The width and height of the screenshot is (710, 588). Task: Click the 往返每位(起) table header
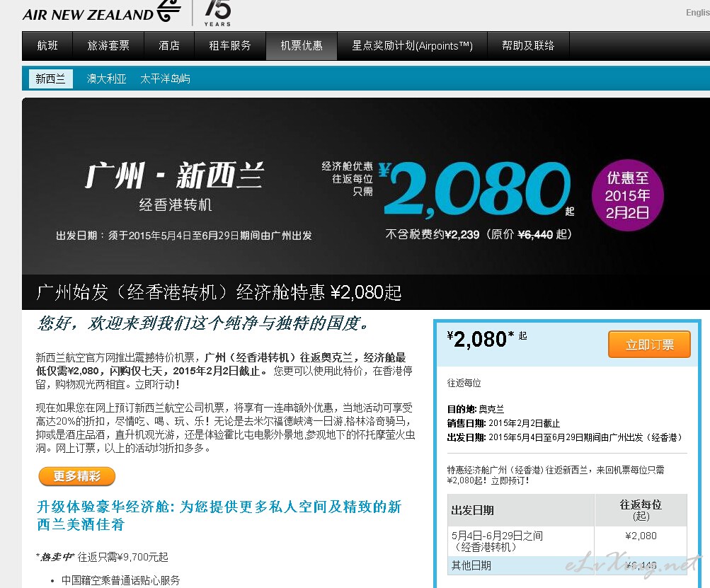point(641,510)
